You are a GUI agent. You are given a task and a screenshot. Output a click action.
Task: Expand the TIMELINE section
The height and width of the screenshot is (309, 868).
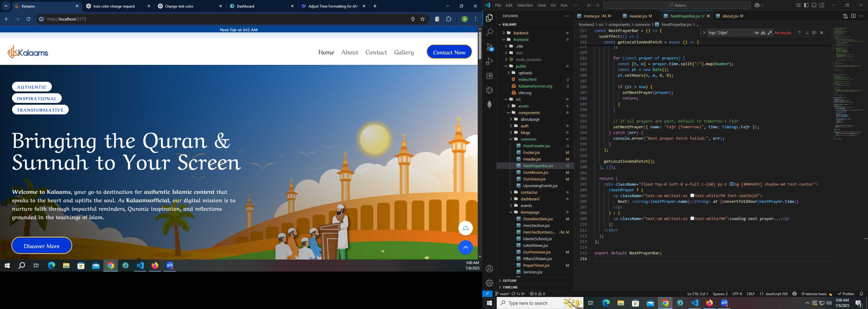(510, 287)
